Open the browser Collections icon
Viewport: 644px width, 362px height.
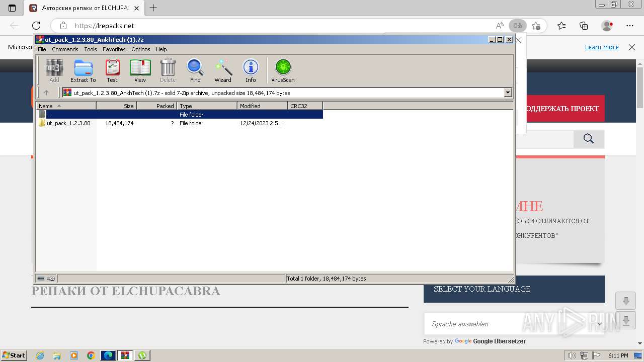(x=584, y=26)
